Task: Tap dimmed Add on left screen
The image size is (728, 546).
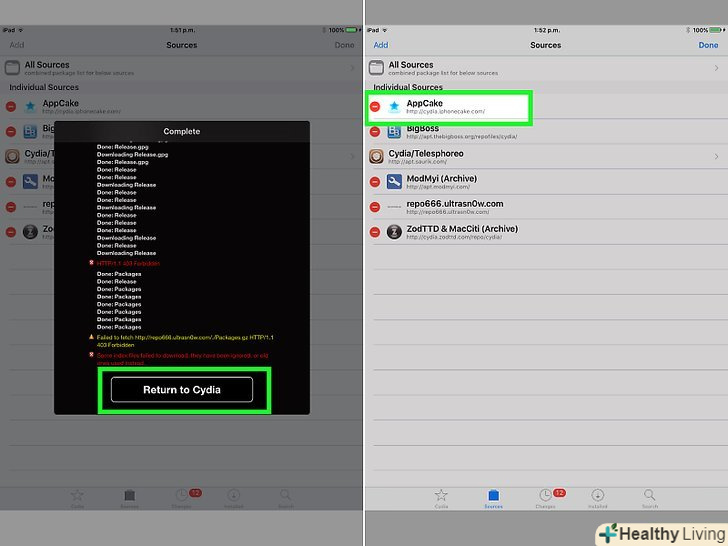Action: coord(17,45)
